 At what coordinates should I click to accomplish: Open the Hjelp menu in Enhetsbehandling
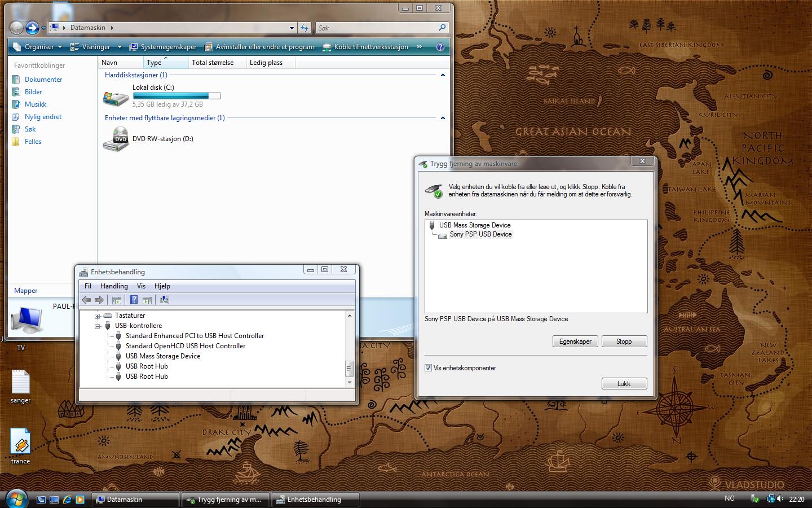[x=162, y=286]
